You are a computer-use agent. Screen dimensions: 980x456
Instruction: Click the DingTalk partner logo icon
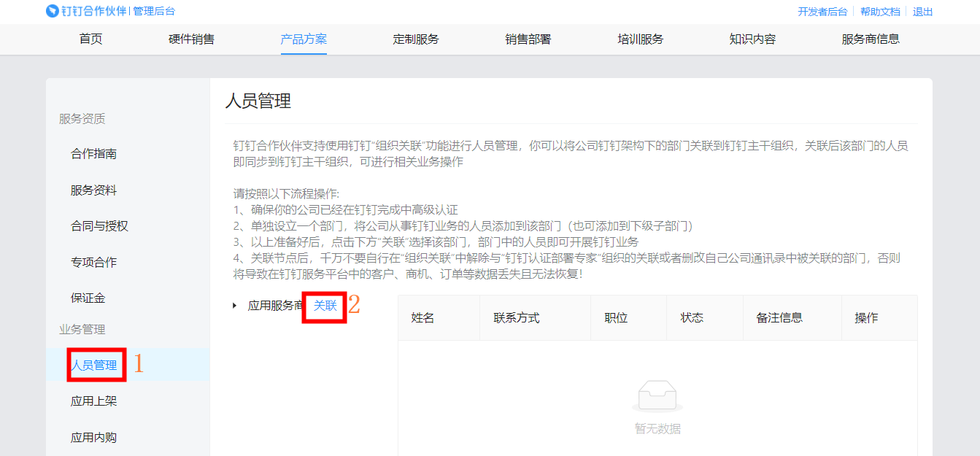click(x=53, y=11)
